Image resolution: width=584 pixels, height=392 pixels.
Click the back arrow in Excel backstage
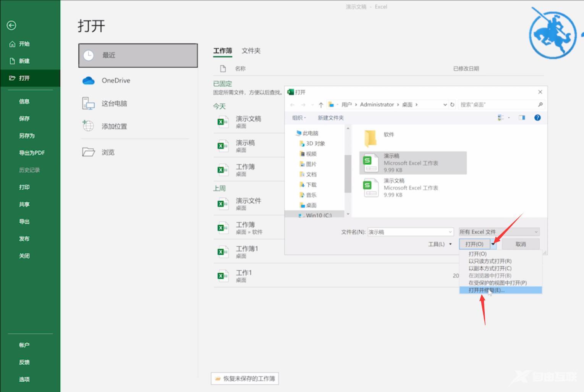[11, 25]
